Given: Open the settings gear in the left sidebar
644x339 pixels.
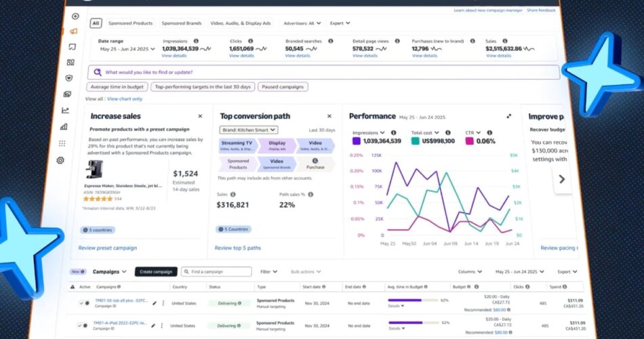Looking at the screenshot, I should (60, 160).
